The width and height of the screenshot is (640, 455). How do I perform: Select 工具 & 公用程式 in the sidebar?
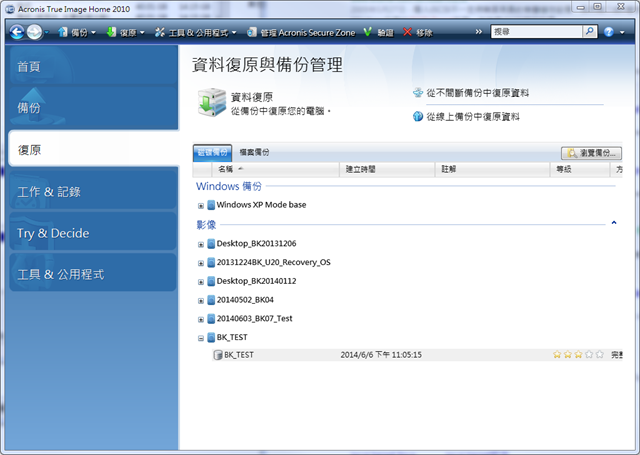93,274
